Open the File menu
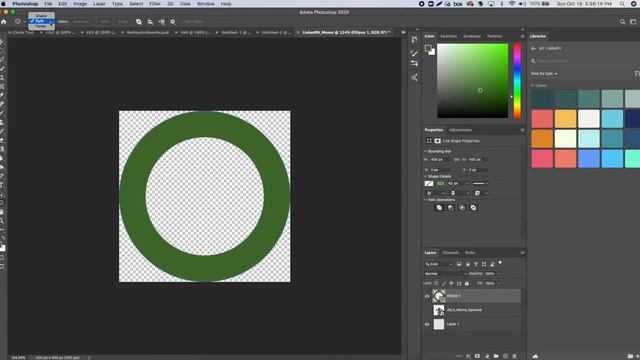Image resolution: width=640 pixels, height=360 pixels. point(48,4)
